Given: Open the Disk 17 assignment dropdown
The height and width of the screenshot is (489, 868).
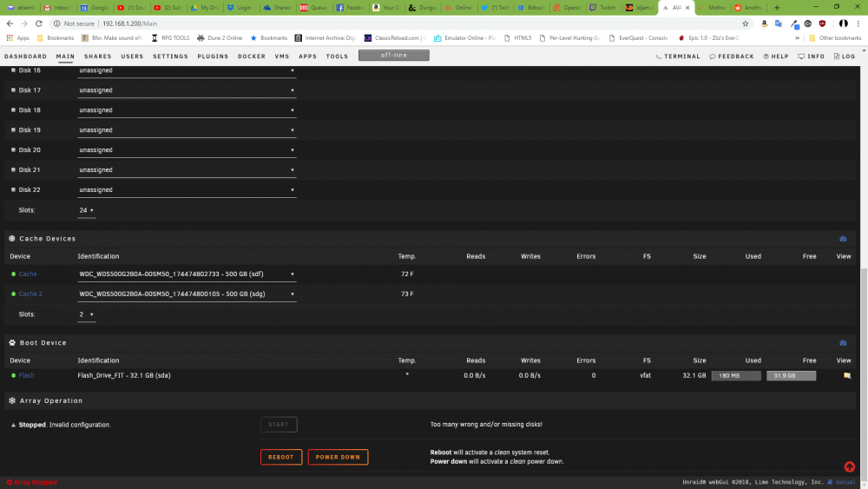Looking at the screenshot, I should pos(187,90).
